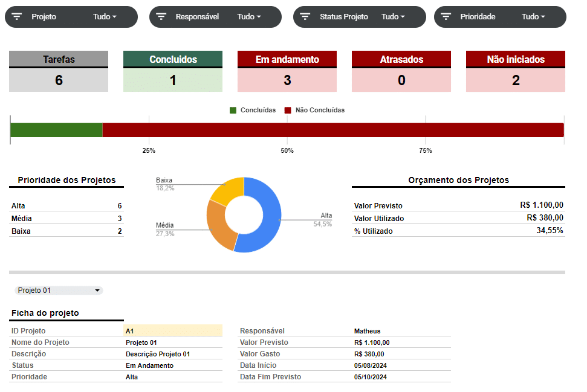This screenshot has height=392, width=587.
Task: Click the Baixa 18,2% donut label
Action: [165, 184]
